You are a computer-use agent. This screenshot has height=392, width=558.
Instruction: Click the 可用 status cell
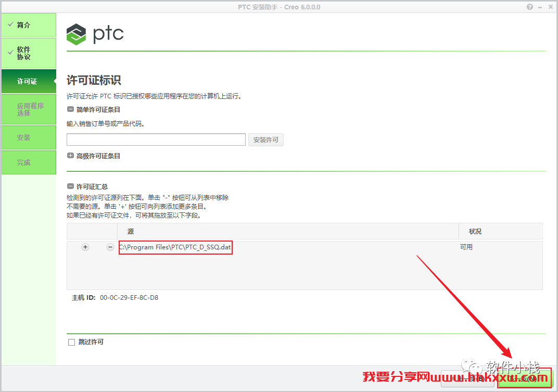point(466,247)
